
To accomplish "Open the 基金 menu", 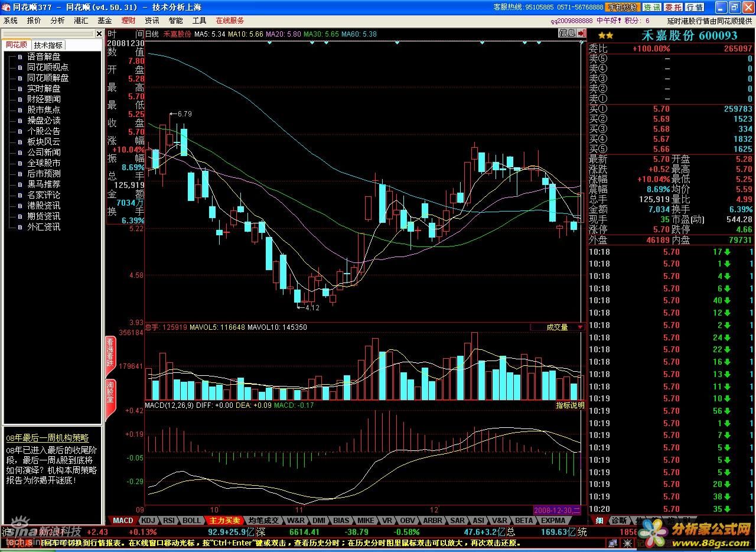I will (x=105, y=20).
